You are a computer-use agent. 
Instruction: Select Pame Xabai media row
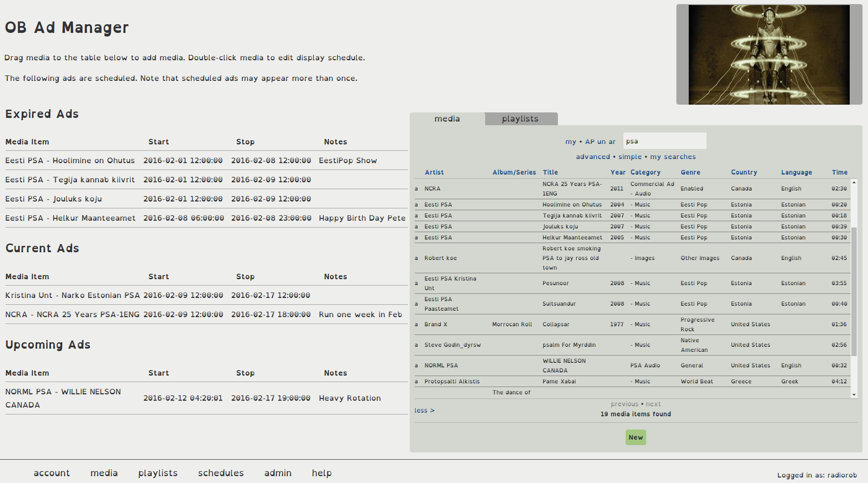tap(632, 382)
